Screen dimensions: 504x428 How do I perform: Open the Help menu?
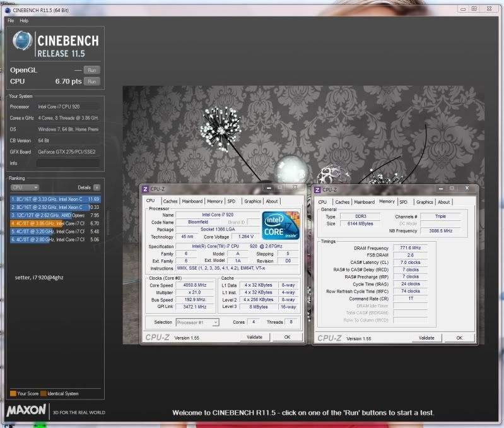[24, 21]
